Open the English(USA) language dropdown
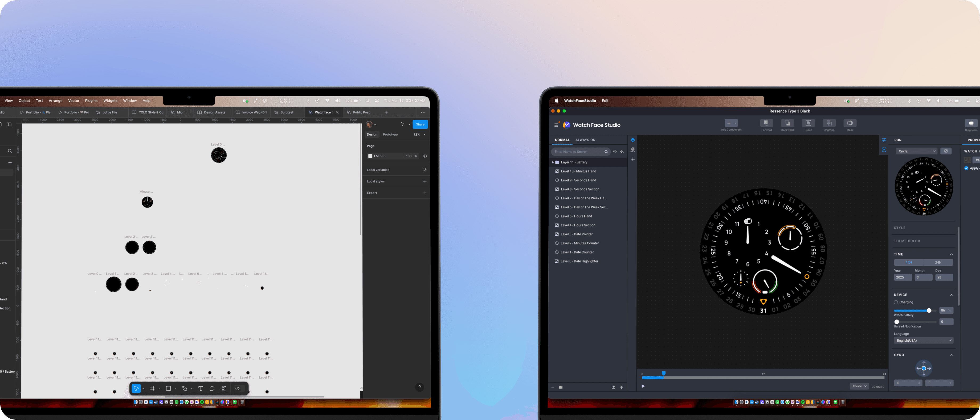The width and height of the screenshot is (980, 420). point(923,340)
